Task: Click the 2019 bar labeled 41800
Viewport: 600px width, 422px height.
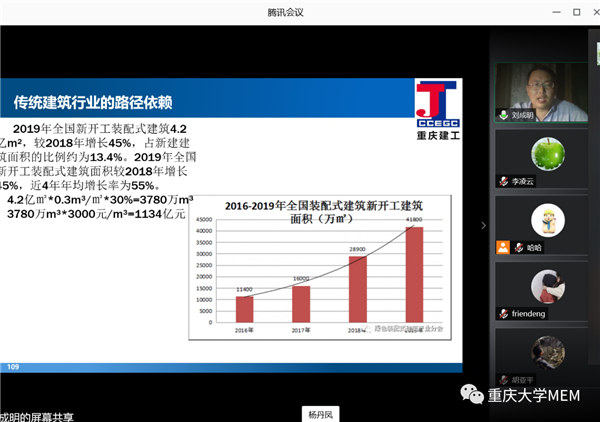Action: tap(414, 274)
